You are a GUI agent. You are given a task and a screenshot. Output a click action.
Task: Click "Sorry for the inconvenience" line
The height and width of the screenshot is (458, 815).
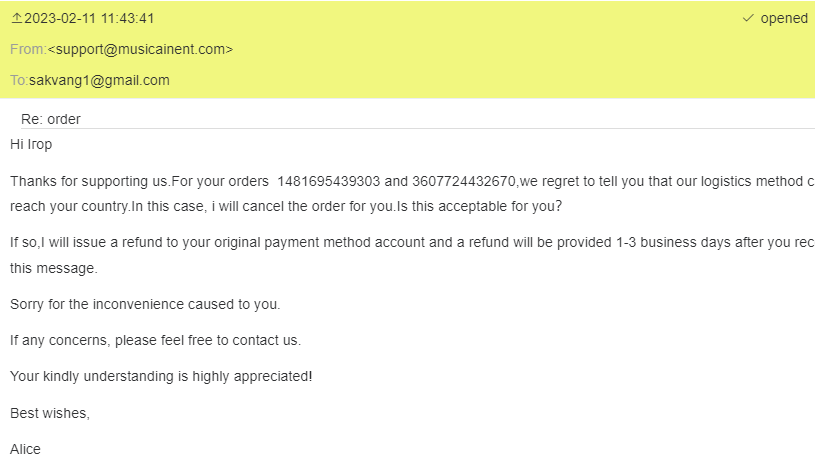(x=145, y=304)
